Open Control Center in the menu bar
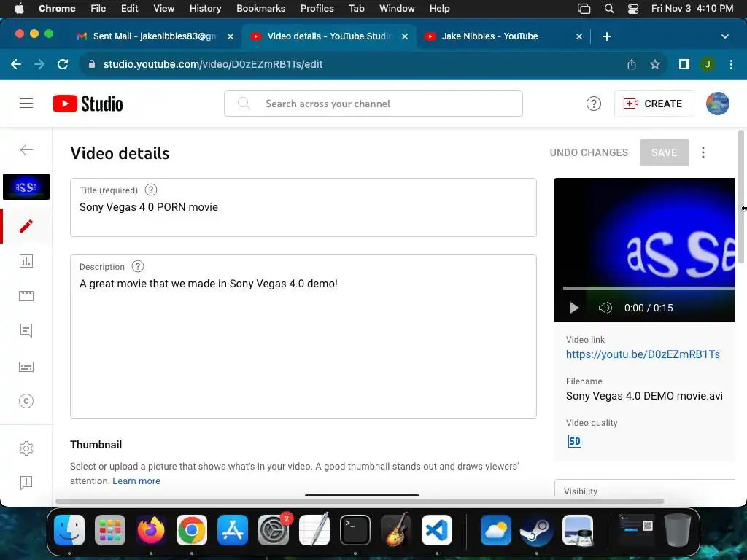Viewport: 747px width, 560px height. pyautogui.click(x=632, y=8)
